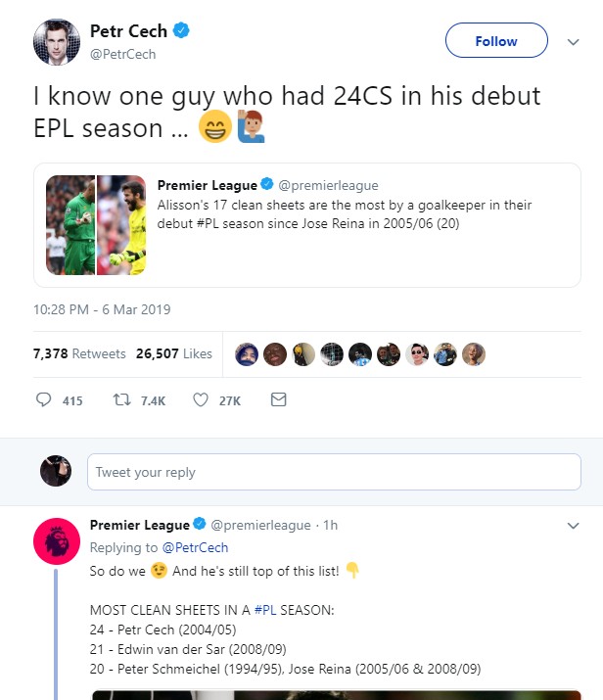The height and width of the screenshot is (700, 603).
Task: Type in the Tweet your reply field
Action: pos(334,472)
